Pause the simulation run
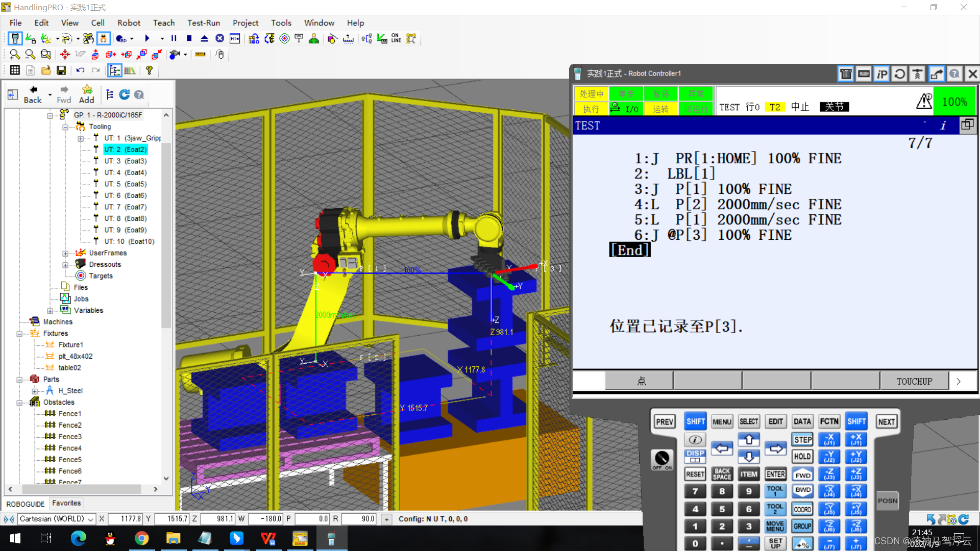This screenshot has height=551, width=980. [174, 38]
